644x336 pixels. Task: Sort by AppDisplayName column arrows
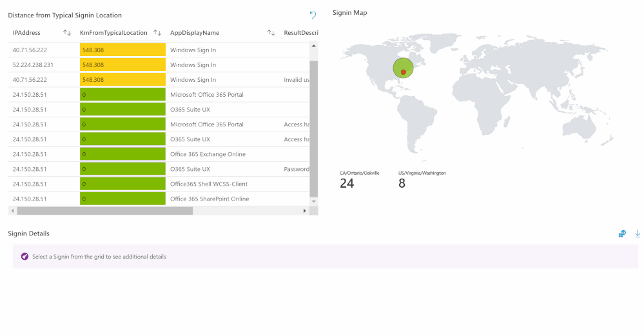point(271,32)
